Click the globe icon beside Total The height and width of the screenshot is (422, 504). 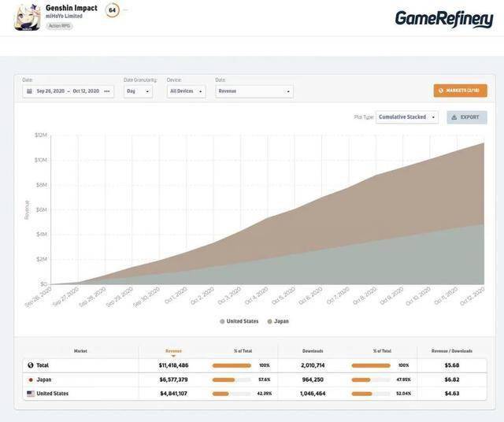(x=31, y=365)
